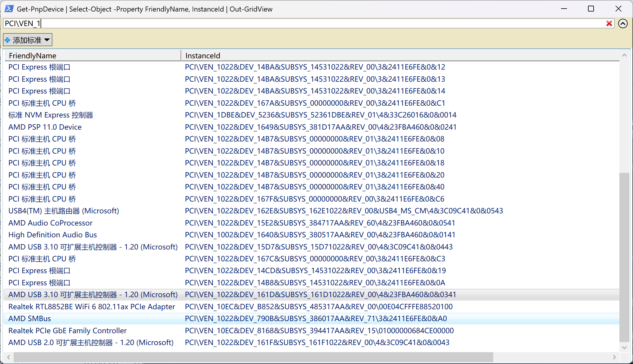Image resolution: width=633 pixels, height=364 pixels.
Task: Click the vertical scrollbar thumb
Action: point(624,257)
